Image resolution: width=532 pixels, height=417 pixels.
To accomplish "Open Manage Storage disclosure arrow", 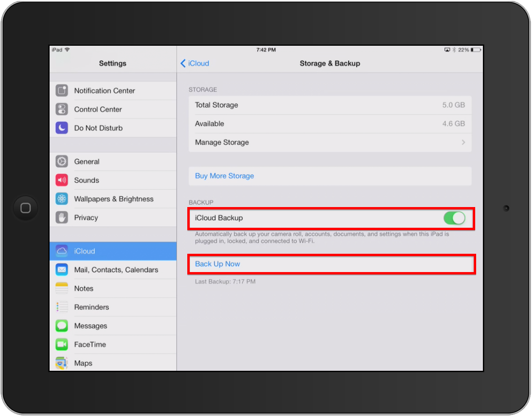I will coord(464,143).
